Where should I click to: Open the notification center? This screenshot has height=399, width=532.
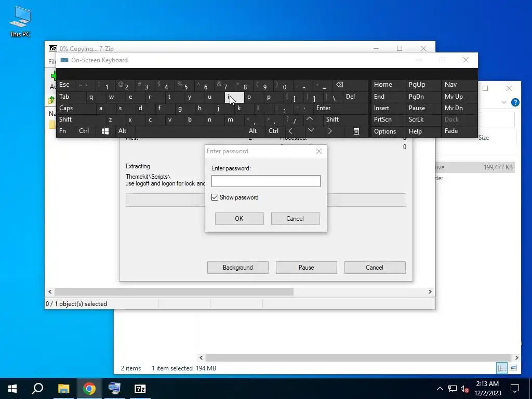[515, 389]
